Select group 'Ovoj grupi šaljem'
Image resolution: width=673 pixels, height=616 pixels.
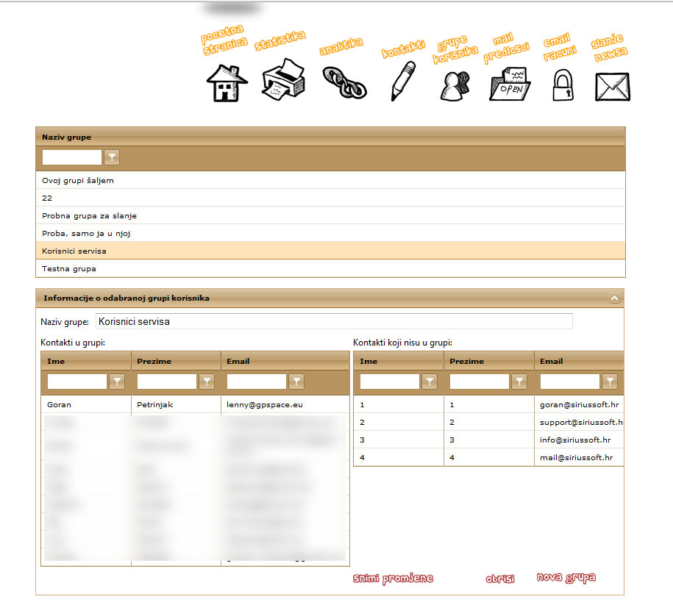[x=330, y=180]
